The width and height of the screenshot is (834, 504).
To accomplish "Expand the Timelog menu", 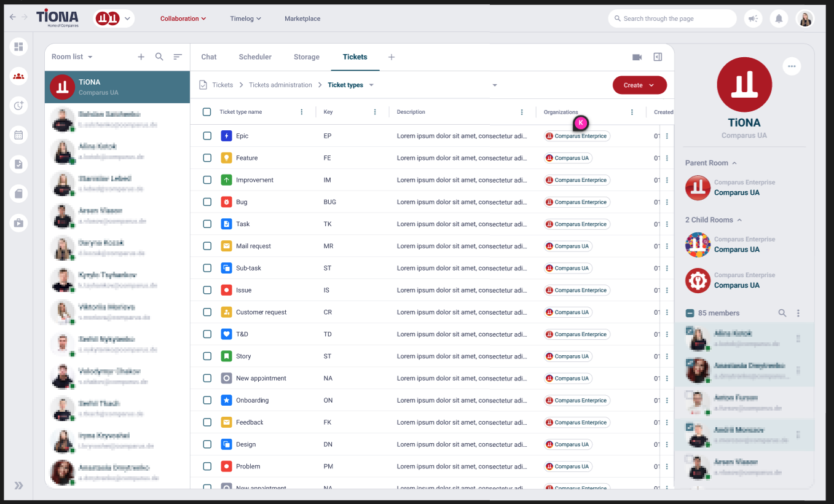I will [246, 18].
